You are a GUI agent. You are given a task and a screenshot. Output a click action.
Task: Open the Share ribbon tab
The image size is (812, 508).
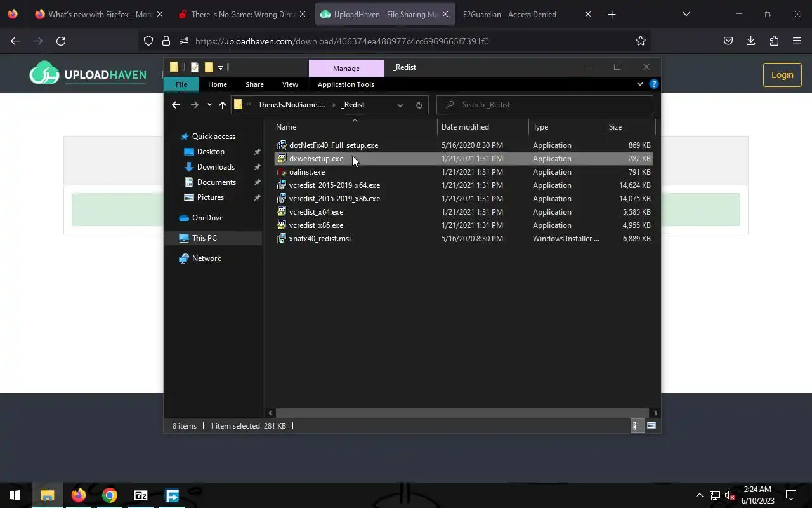tap(254, 84)
